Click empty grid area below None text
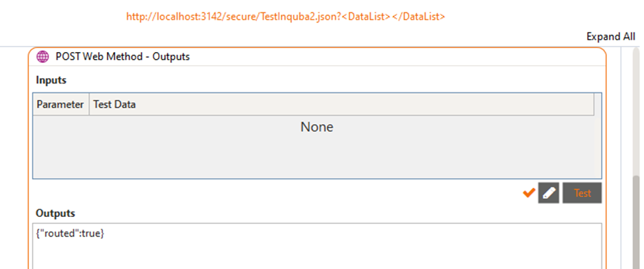 pyautogui.click(x=317, y=158)
